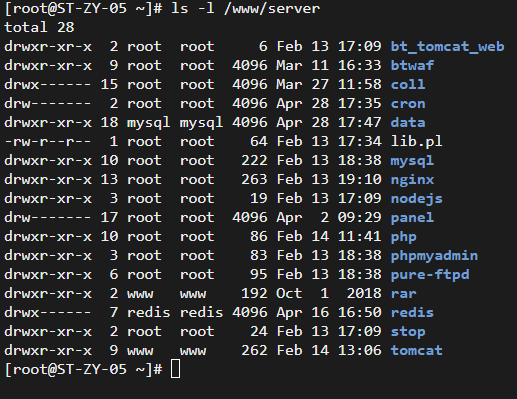The width and height of the screenshot is (517, 399).
Task: Select the cron directory entry
Action: point(408,104)
